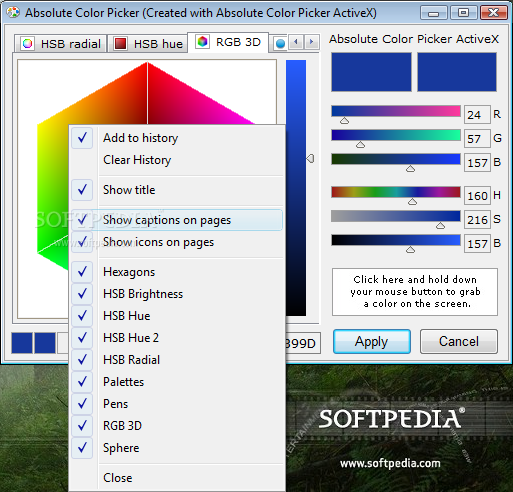Screen dimensions: 513x492
Task: Toggle Show captions on pages
Action: click(x=177, y=220)
